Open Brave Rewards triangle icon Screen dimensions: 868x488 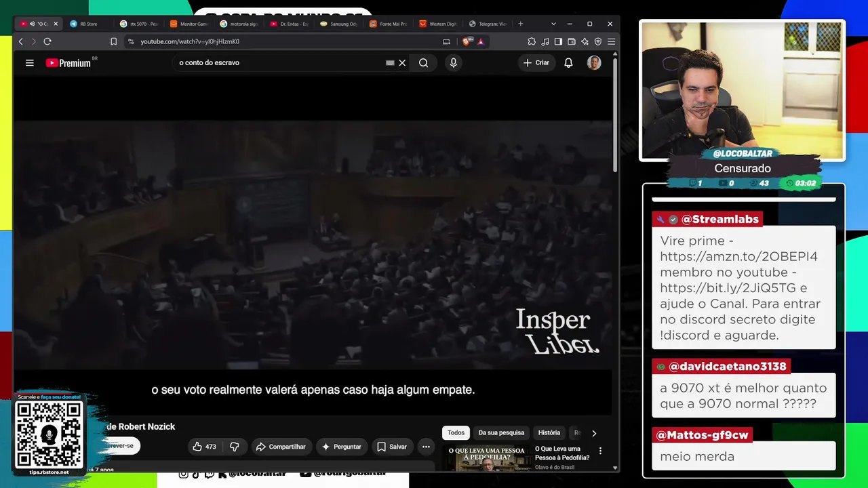coord(481,41)
